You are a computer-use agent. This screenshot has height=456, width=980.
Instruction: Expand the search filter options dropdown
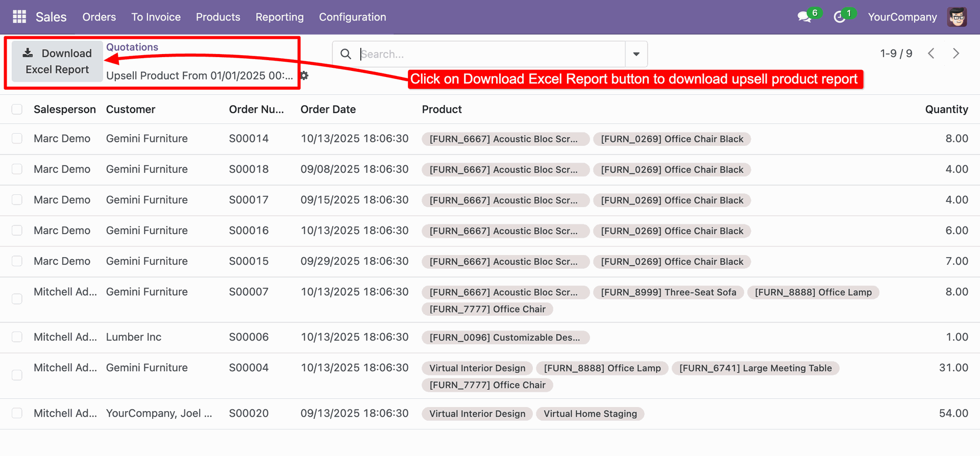[636, 54]
